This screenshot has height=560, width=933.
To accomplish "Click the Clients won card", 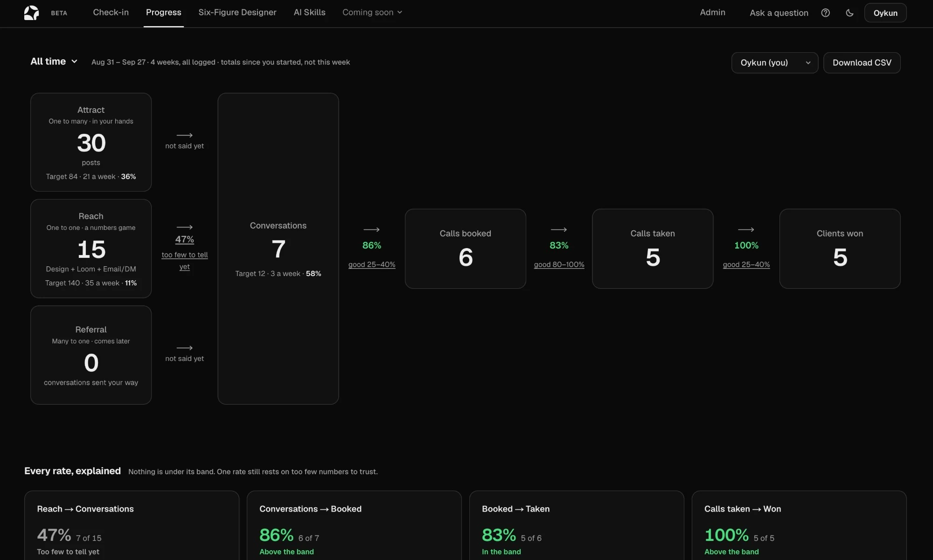I will [x=840, y=249].
